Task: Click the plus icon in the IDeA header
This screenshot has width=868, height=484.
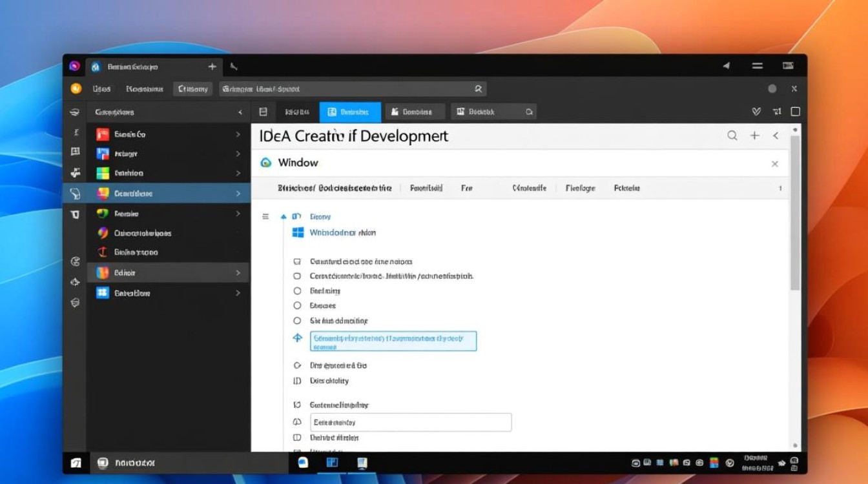Action: click(754, 136)
